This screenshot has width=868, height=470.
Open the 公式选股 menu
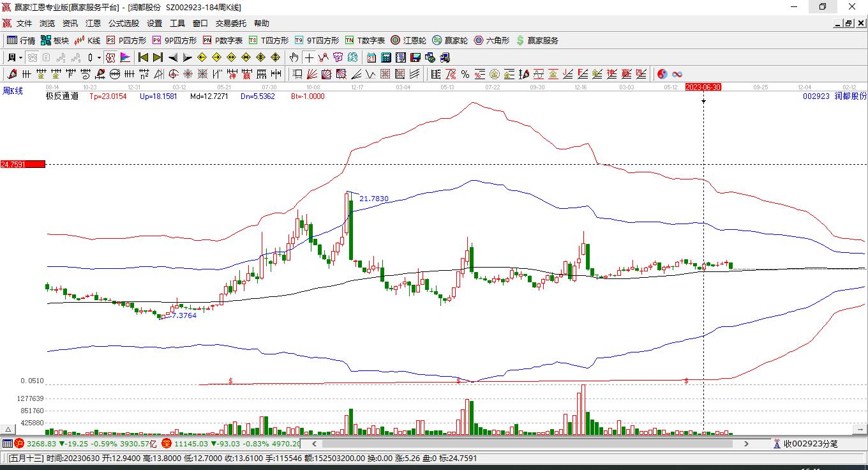(123, 24)
